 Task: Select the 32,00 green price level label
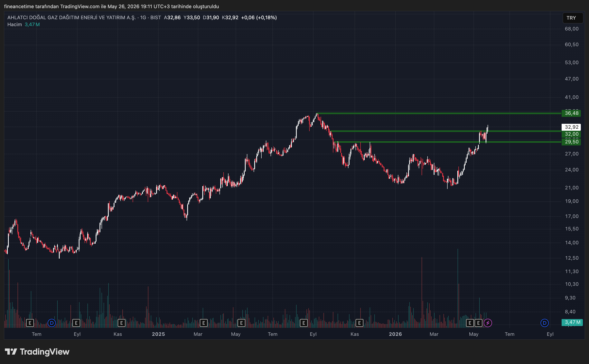tap(571, 134)
